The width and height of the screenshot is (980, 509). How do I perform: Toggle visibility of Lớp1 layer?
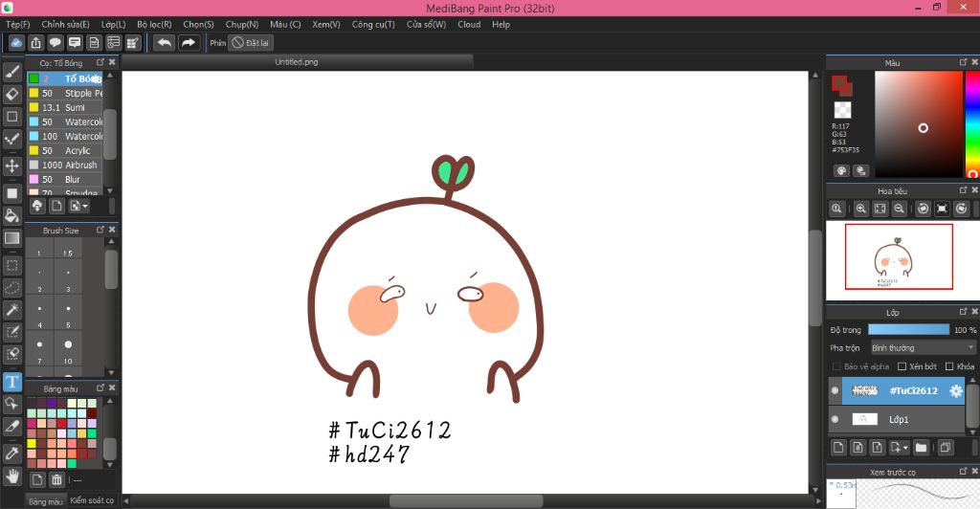[835, 420]
